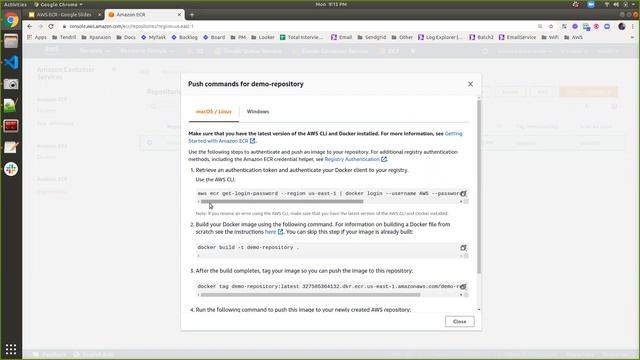Open the clock at the top bar
The height and width of the screenshot is (360, 640).
(x=331, y=4)
